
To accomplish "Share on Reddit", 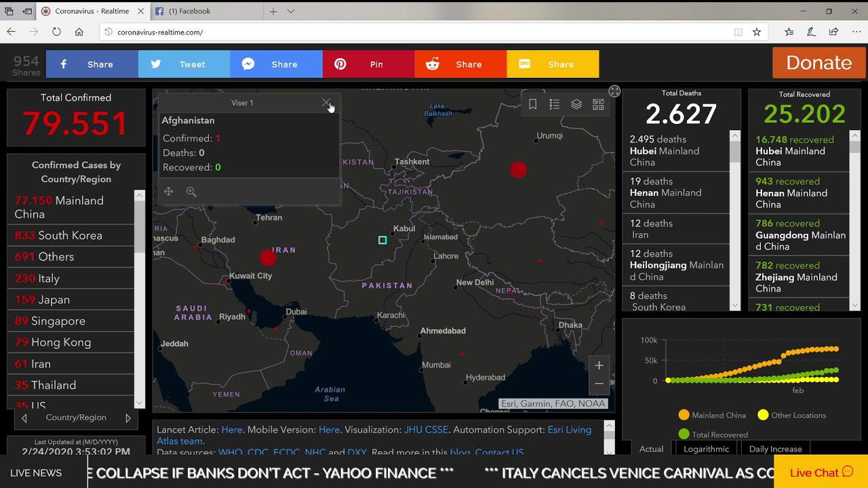I will tap(460, 64).
